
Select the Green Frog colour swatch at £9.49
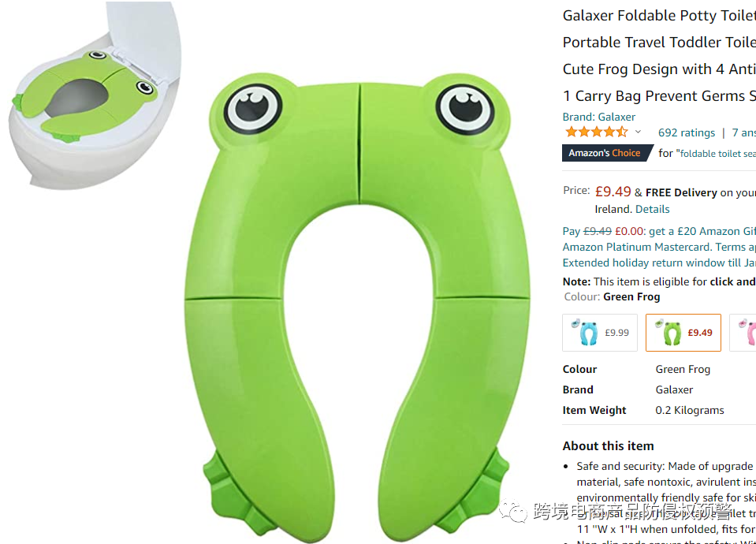click(x=683, y=333)
